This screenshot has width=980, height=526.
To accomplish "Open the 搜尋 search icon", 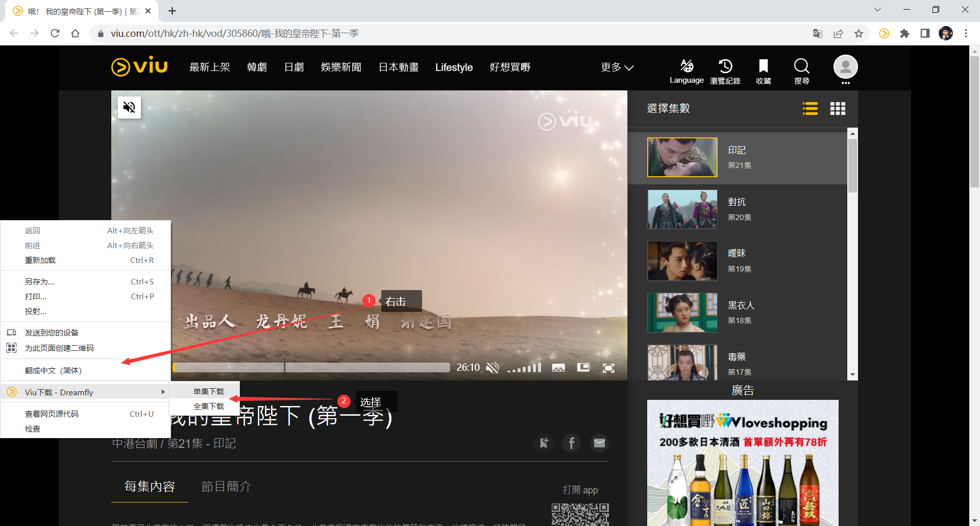I will coord(801,71).
